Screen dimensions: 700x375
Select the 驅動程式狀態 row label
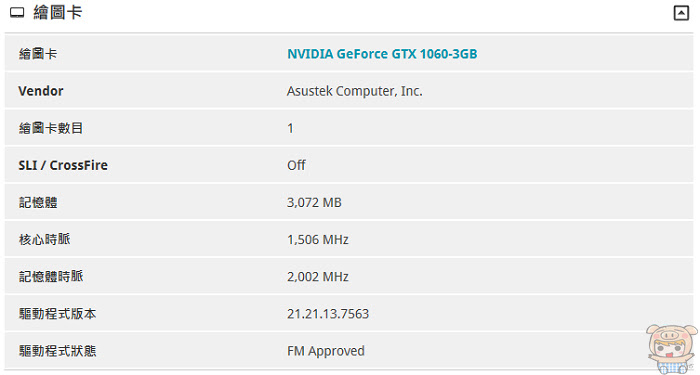pos(57,351)
